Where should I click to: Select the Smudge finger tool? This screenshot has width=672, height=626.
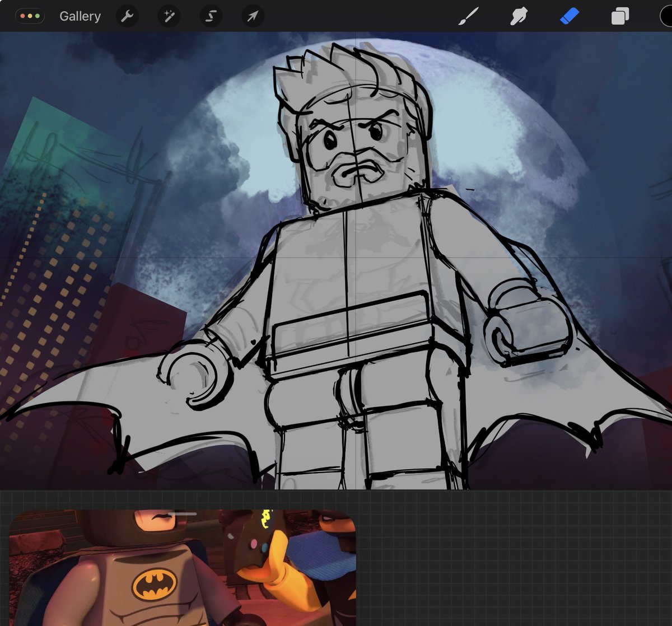(519, 16)
